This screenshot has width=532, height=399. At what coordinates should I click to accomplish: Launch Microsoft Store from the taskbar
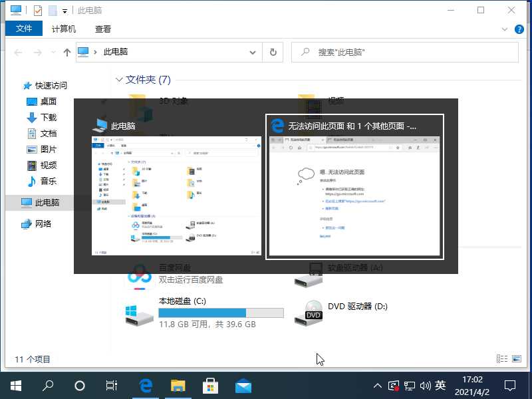[210, 385]
